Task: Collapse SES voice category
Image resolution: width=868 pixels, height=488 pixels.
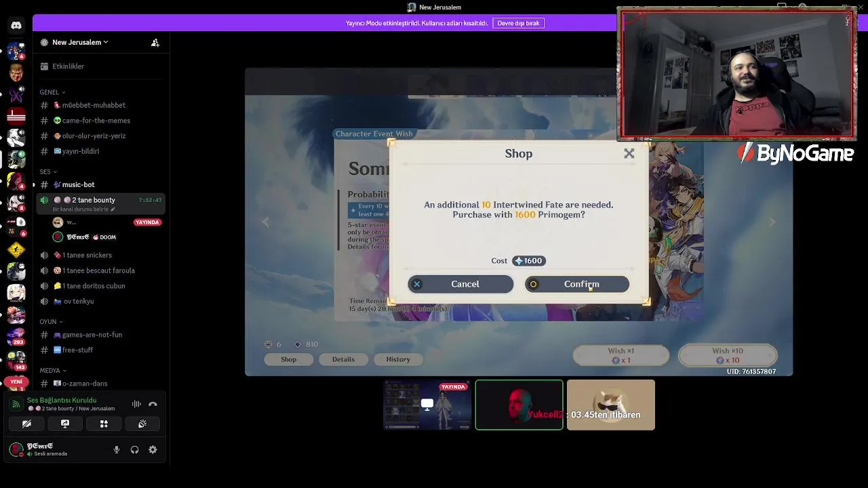Action: [48, 172]
